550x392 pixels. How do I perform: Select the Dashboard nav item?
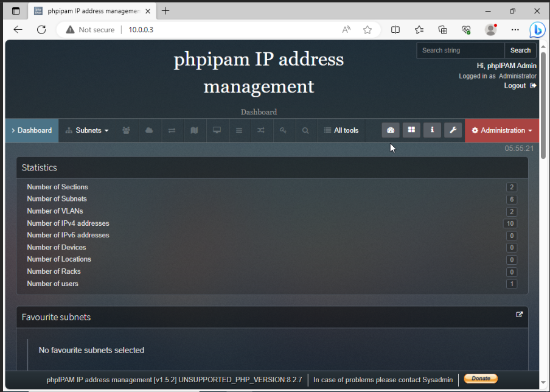(32, 130)
